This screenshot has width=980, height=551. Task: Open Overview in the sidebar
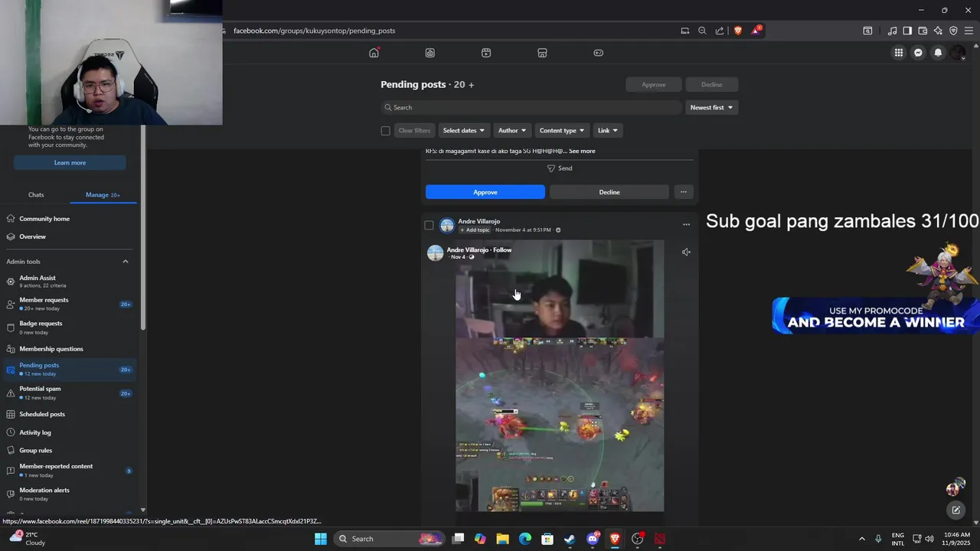(x=70, y=236)
